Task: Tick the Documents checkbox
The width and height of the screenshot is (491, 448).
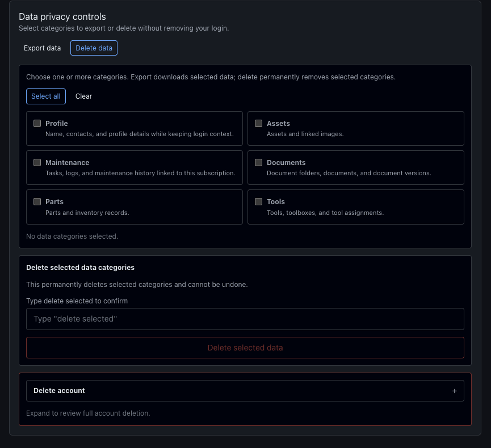Action: click(x=259, y=162)
